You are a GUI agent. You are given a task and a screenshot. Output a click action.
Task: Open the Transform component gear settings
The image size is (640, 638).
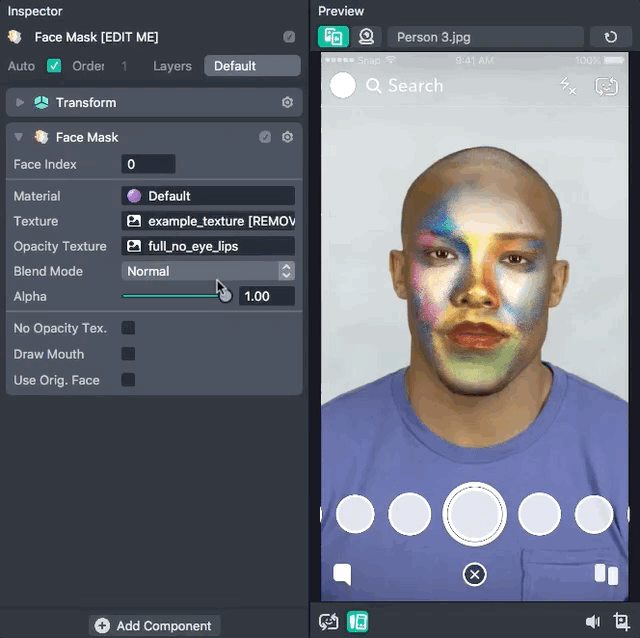point(288,103)
